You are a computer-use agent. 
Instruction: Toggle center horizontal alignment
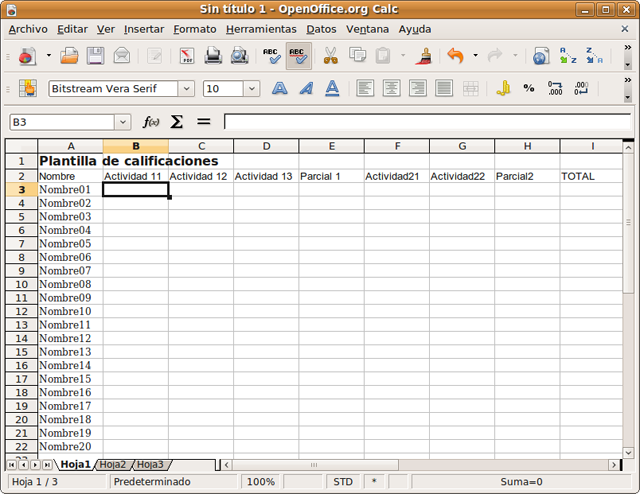click(391, 89)
